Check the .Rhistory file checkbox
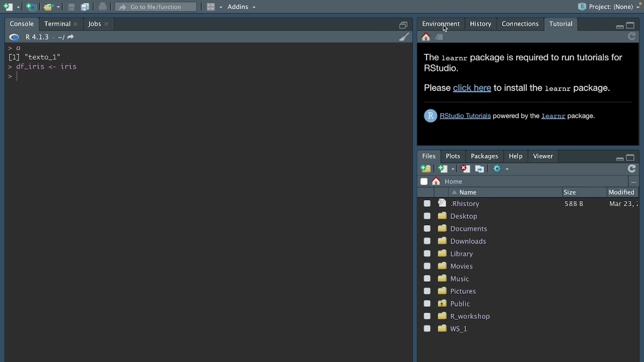The height and width of the screenshot is (362, 644). point(427,204)
